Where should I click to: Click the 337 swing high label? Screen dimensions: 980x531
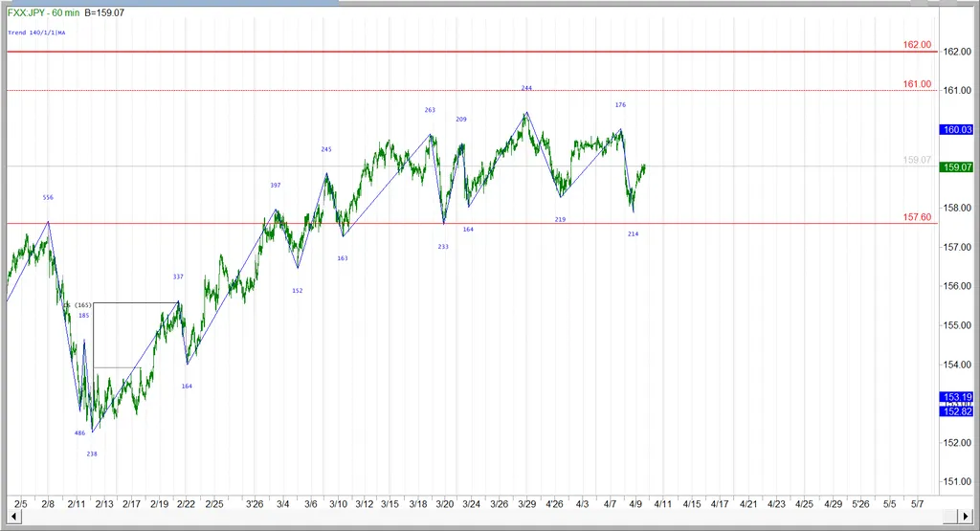pos(178,277)
